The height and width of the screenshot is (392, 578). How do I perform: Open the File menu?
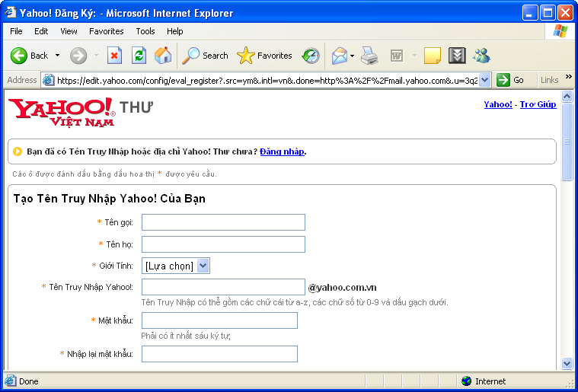16,31
